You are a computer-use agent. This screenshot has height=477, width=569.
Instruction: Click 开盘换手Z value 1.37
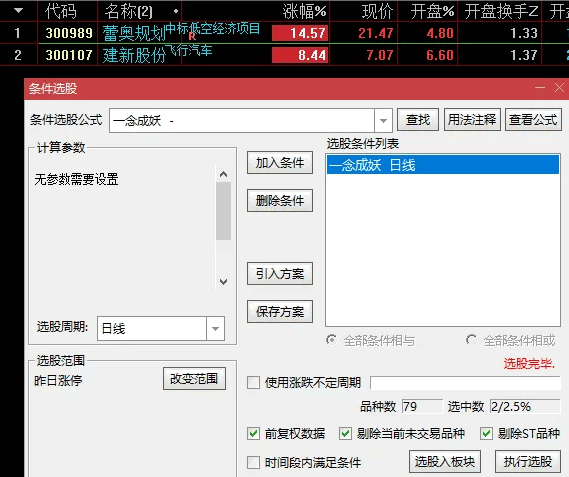pyautogui.click(x=524, y=56)
